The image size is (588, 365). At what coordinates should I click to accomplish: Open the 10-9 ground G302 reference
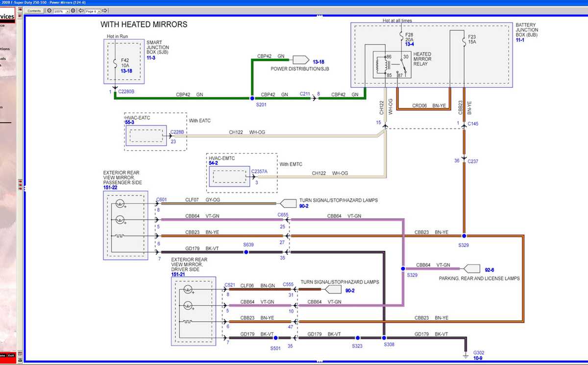(x=478, y=359)
